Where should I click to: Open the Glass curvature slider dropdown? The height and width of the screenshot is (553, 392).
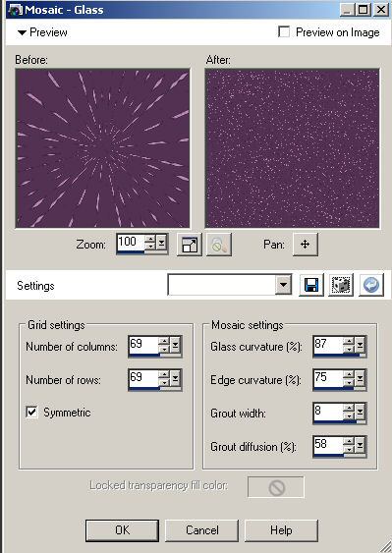(x=360, y=345)
